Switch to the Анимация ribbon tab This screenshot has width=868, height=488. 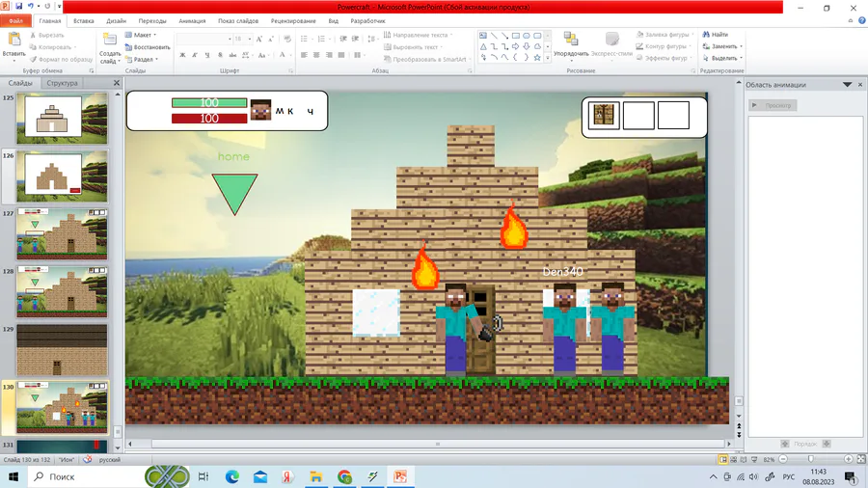(x=192, y=21)
